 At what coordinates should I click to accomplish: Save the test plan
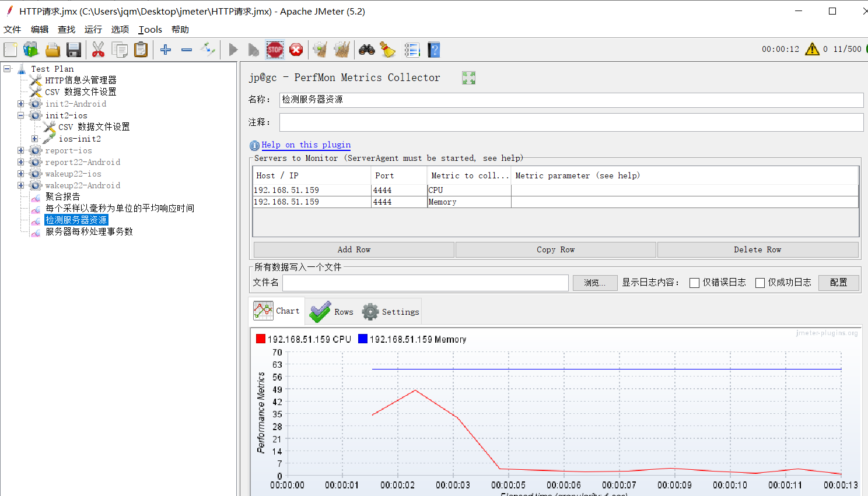73,50
